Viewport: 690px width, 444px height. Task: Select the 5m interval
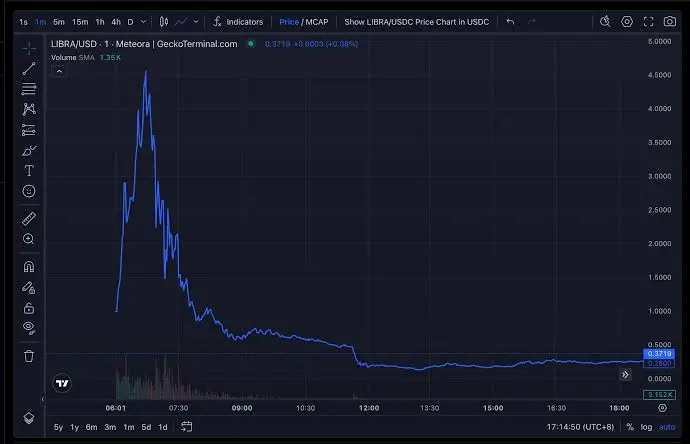coord(59,22)
